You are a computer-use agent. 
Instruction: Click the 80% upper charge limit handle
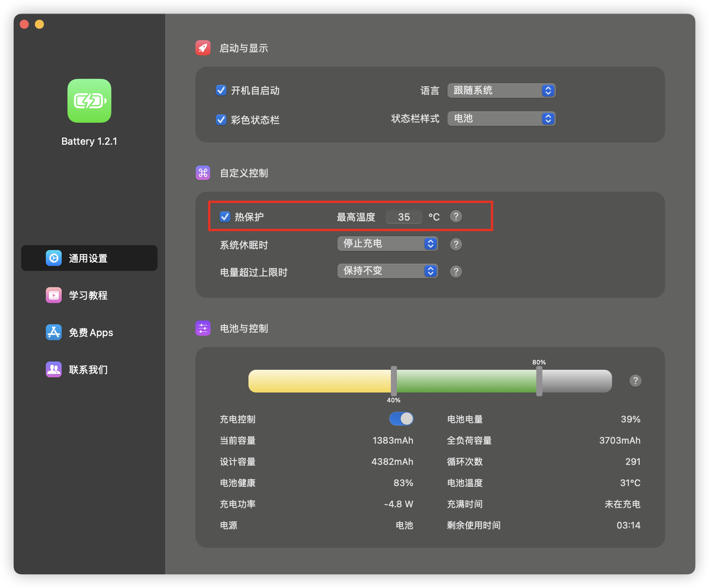click(539, 381)
